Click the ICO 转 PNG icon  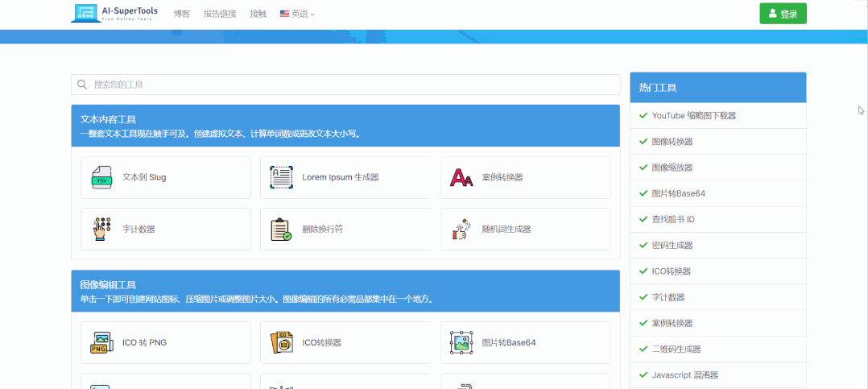(101, 342)
